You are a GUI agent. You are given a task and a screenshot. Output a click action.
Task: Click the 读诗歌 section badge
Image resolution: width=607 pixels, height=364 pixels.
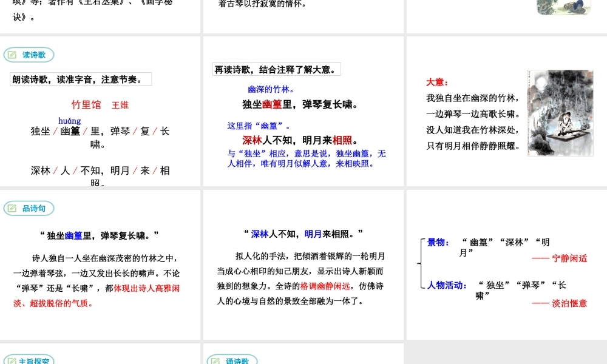[29, 55]
